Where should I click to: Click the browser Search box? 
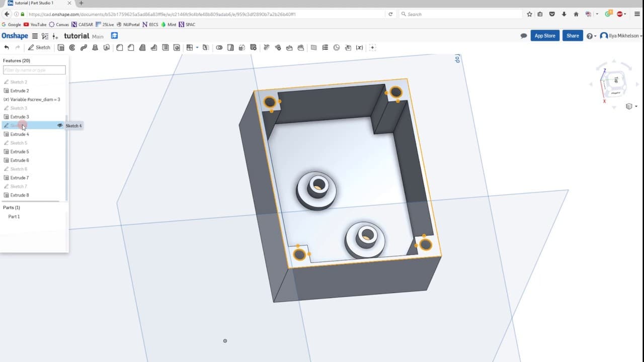tap(459, 14)
